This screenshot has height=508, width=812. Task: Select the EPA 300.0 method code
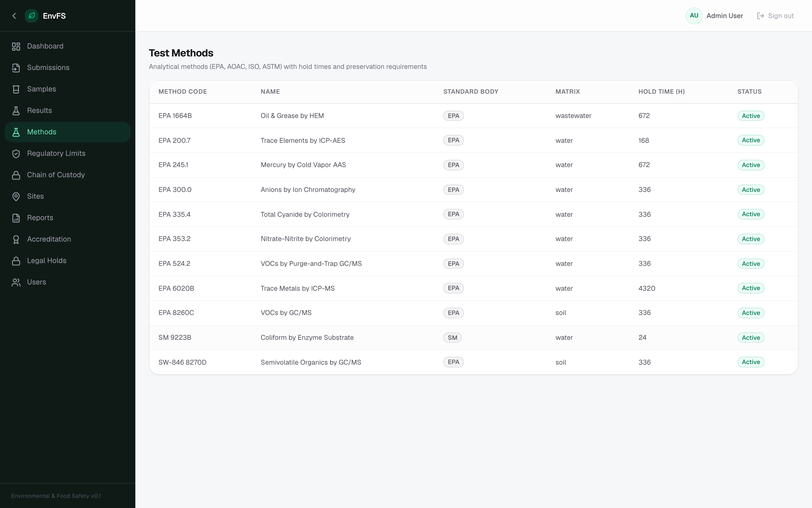tap(175, 190)
